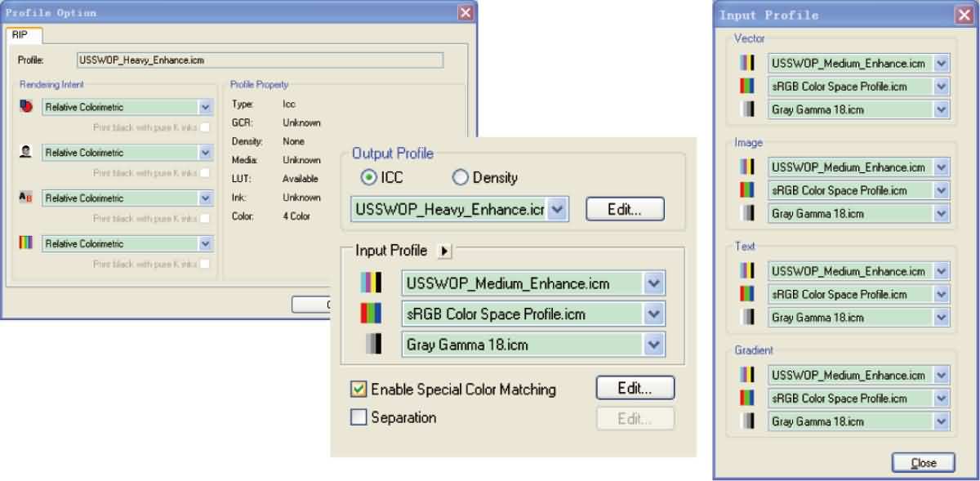The image size is (980, 481).
Task: Enable the Separation checkbox
Action: tap(359, 417)
